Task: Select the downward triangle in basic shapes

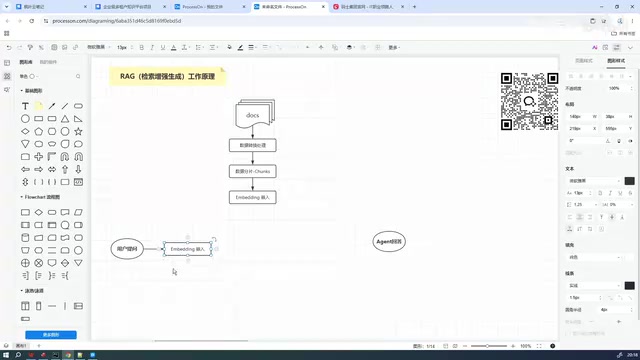Action: [x=25, y=144]
